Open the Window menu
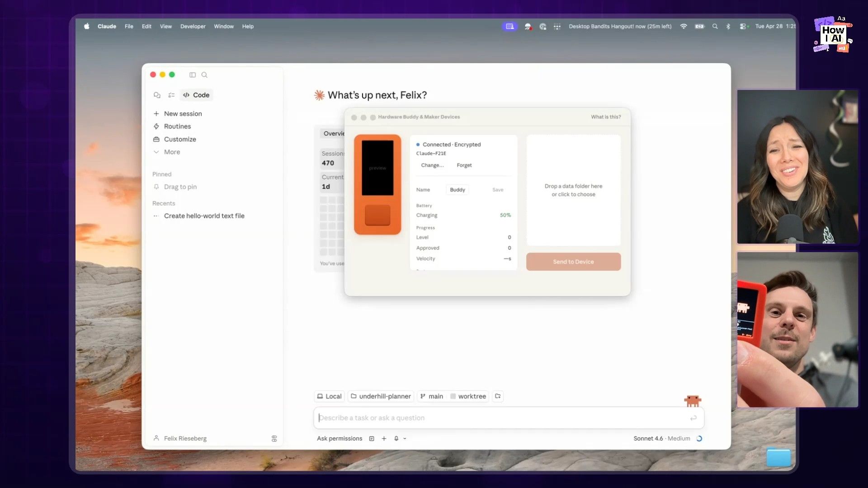868x488 pixels. point(224,26)
